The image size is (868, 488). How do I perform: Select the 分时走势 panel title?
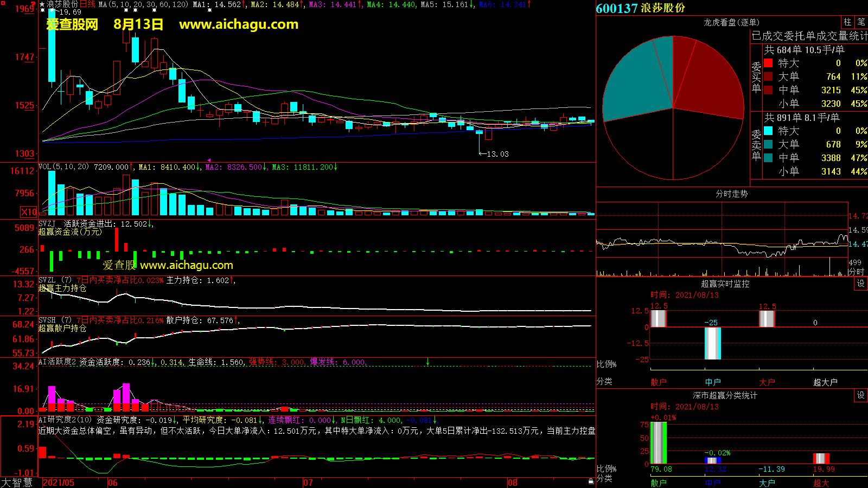731,194
